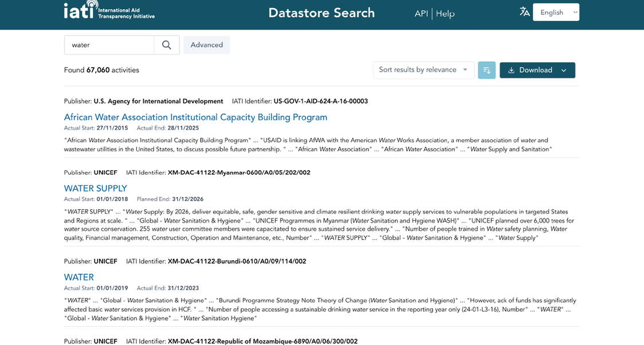Viewport: 644px width, 345px height.
Task: Click Actual Start date 27/11/2015
Action: 112,128
